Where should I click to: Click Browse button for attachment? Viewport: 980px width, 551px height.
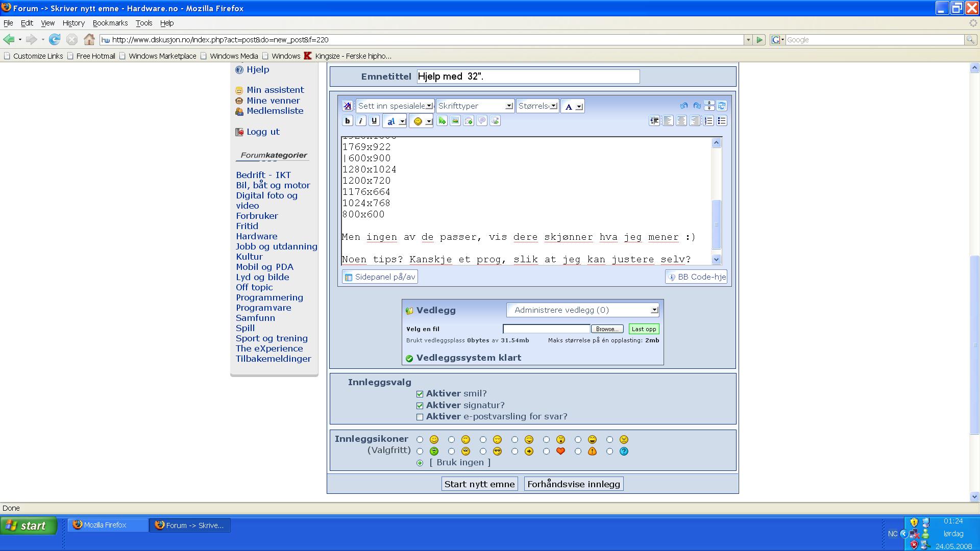(607, 329)
